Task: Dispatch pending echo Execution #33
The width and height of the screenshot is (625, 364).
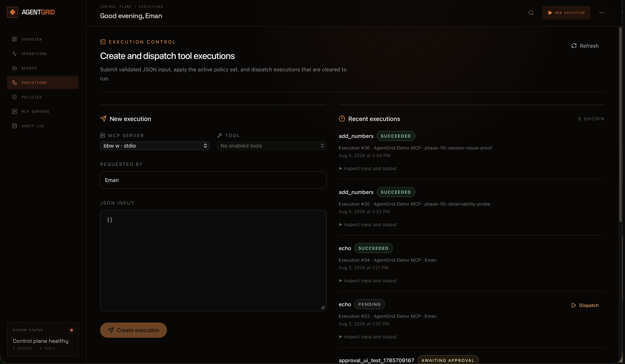Action: [585, 305]
